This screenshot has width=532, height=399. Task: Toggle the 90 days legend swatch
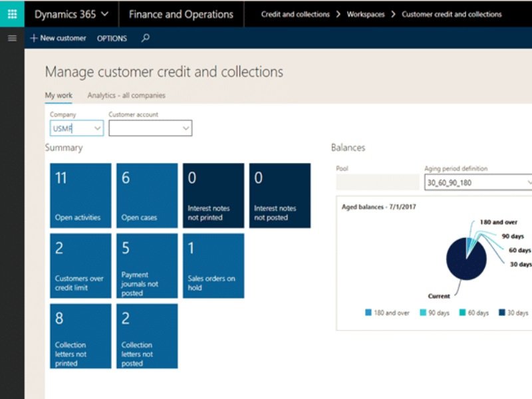423,313
